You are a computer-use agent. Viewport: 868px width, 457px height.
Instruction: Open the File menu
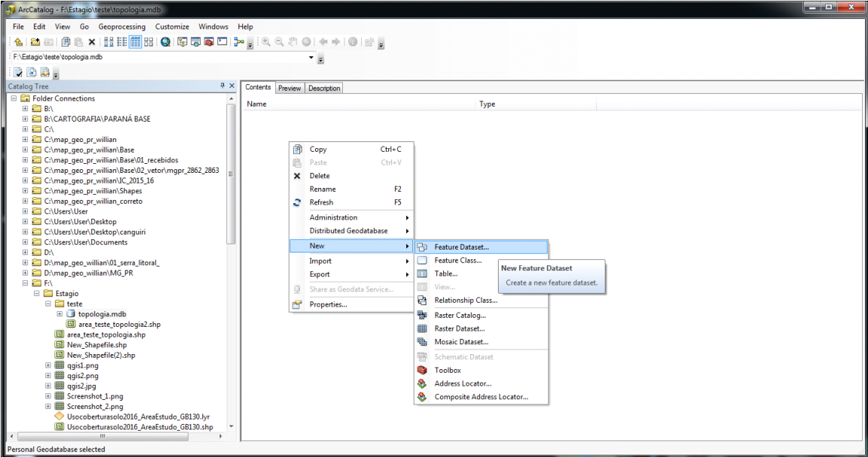(x=18, y=26)
